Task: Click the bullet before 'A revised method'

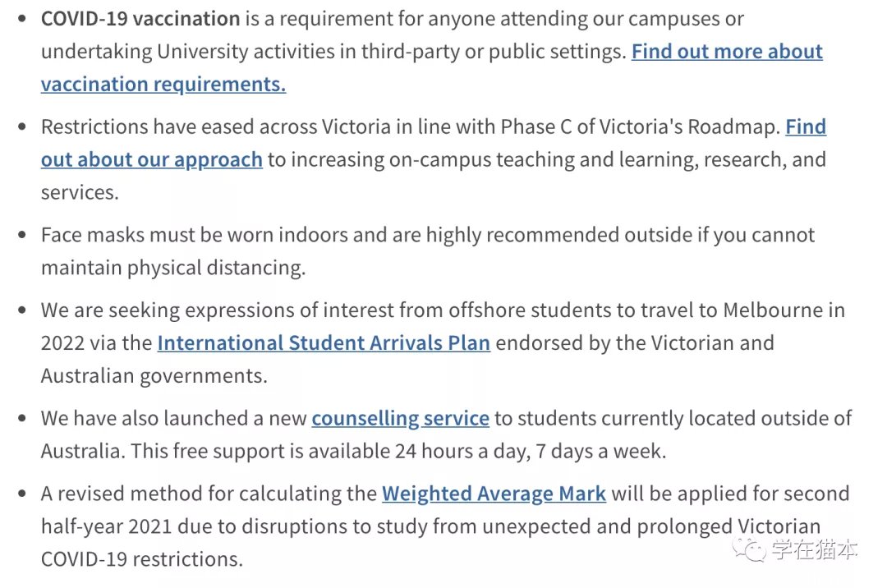Action: click(x=22, y=494)
